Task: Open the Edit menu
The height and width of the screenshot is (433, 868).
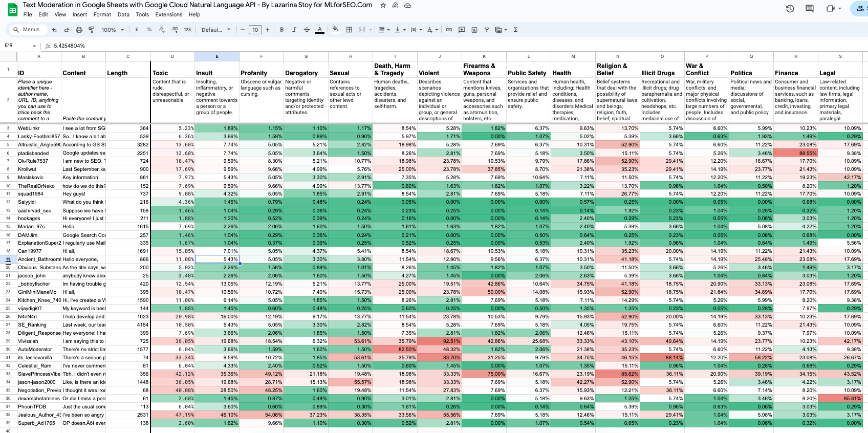Action: (x=44, y=14)
